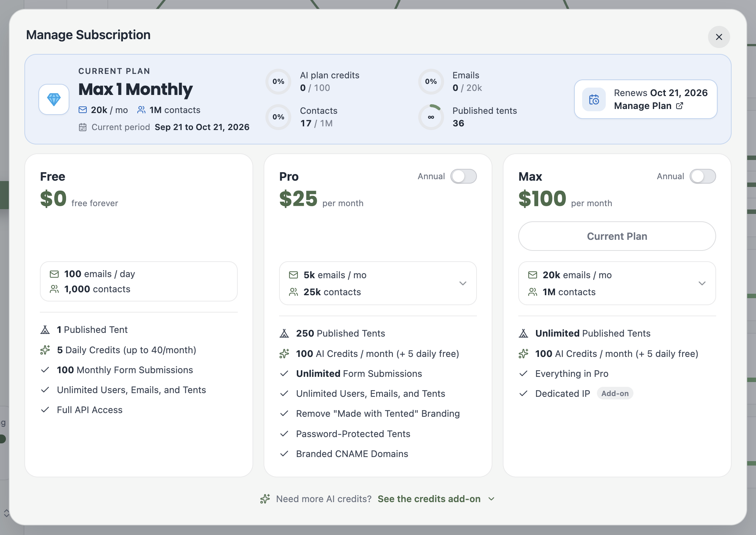Click people icon next to 1M contacts header
The width and height of the screenshot is (756, 535).
click(x=141, y=110)
